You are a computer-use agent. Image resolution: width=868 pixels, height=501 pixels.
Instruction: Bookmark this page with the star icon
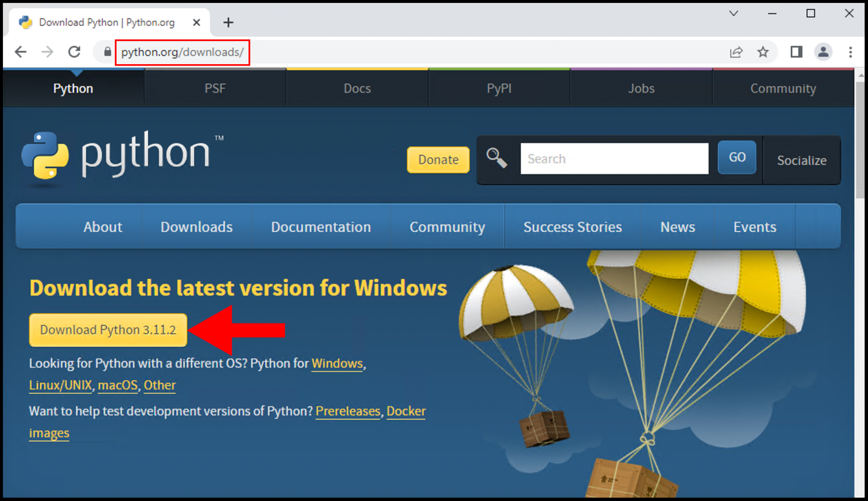coord(763,52)
